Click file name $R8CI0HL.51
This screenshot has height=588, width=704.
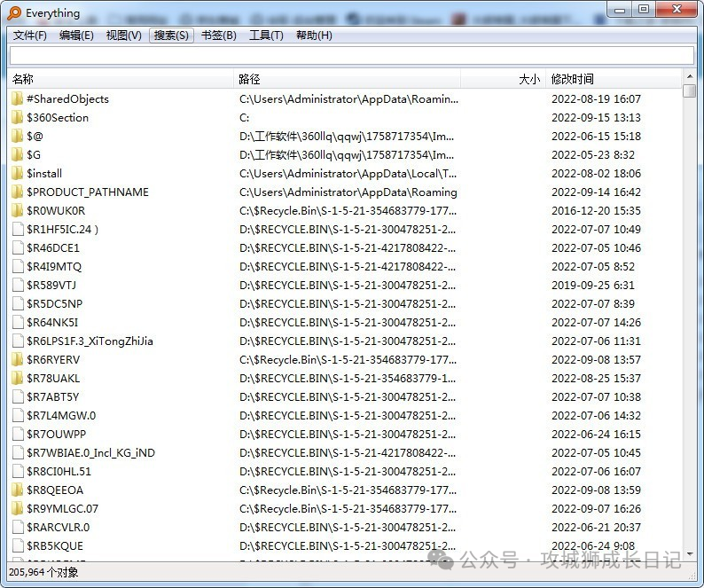click(x=59, y=472)
